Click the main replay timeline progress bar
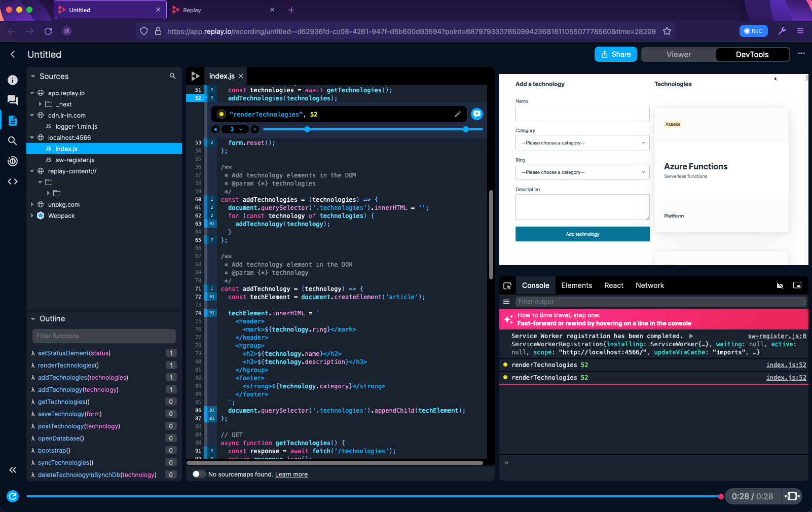The height and width of the screenshot is (512, 812). tap(374, 496)
